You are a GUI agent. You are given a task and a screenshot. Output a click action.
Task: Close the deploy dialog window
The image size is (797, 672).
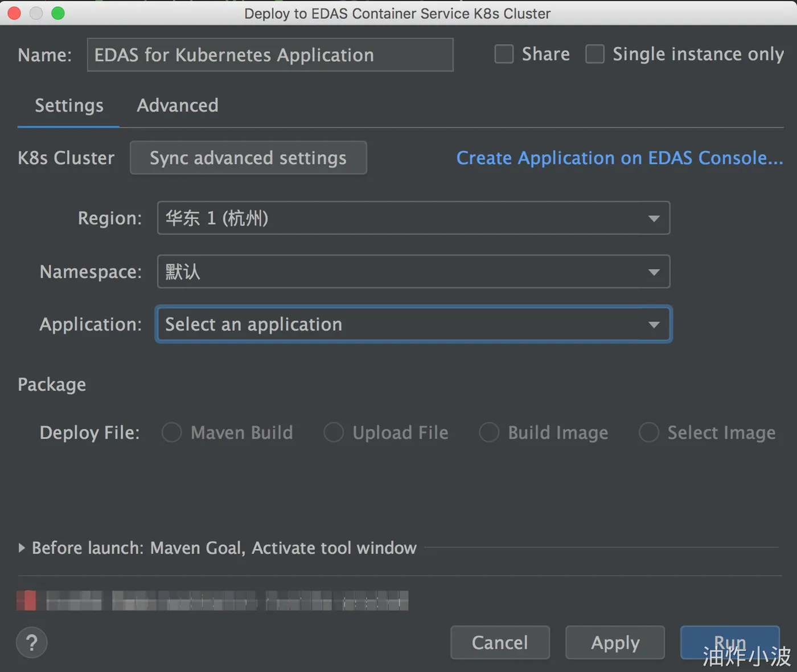click(14, 13)
